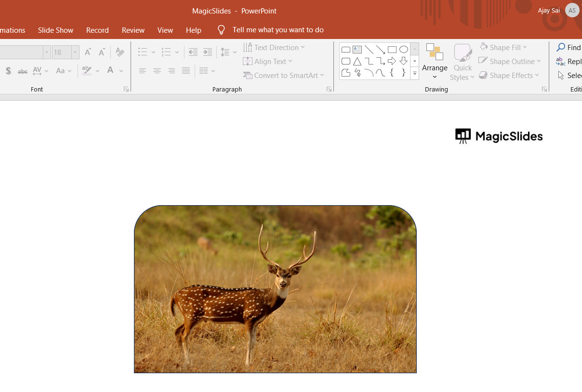Choose the isosceles triangle shape
Viewport: 582px width, 392px height.
357,61
